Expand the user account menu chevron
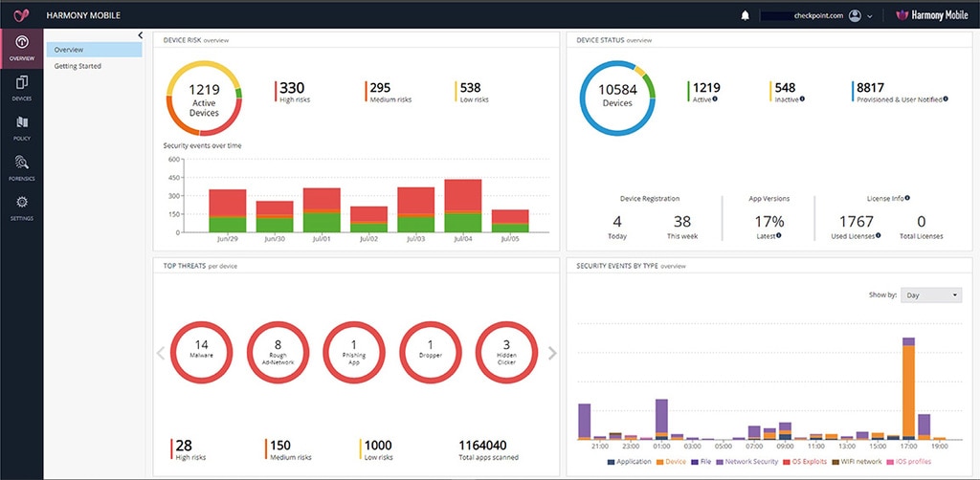This screenshot has width=980, height=480. point(870,16)
